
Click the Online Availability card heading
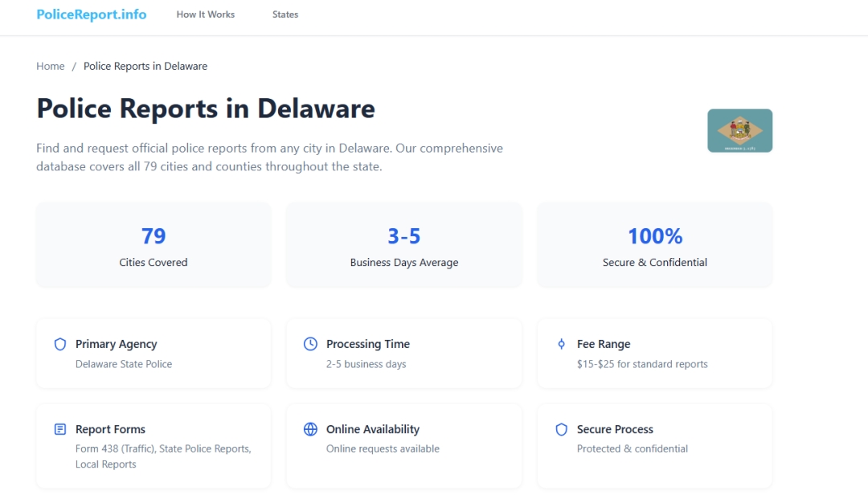[373, 429]
